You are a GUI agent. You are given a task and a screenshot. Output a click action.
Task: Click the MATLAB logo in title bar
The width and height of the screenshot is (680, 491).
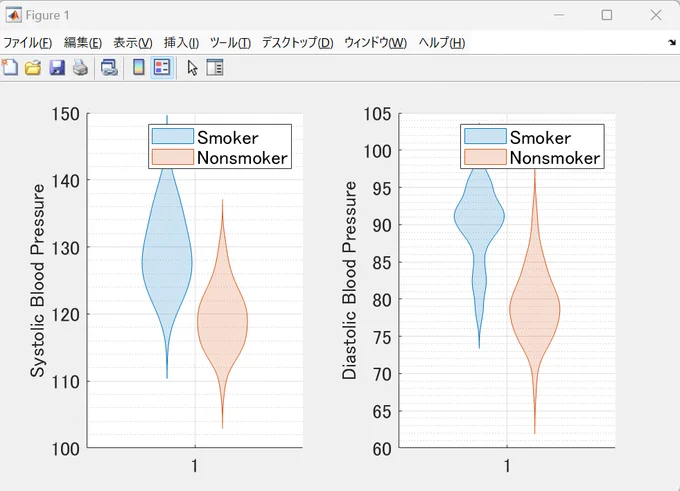pos(13,15)
